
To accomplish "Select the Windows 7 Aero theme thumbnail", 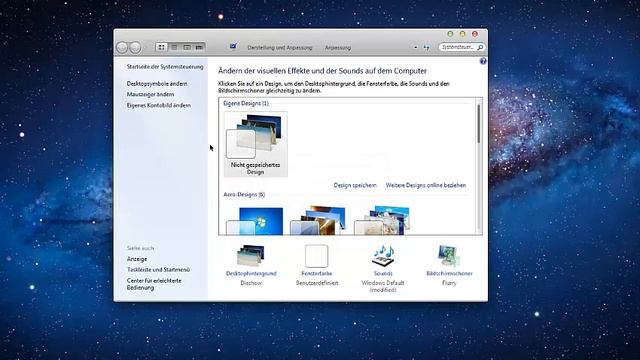I will click(x=255, y=221).
